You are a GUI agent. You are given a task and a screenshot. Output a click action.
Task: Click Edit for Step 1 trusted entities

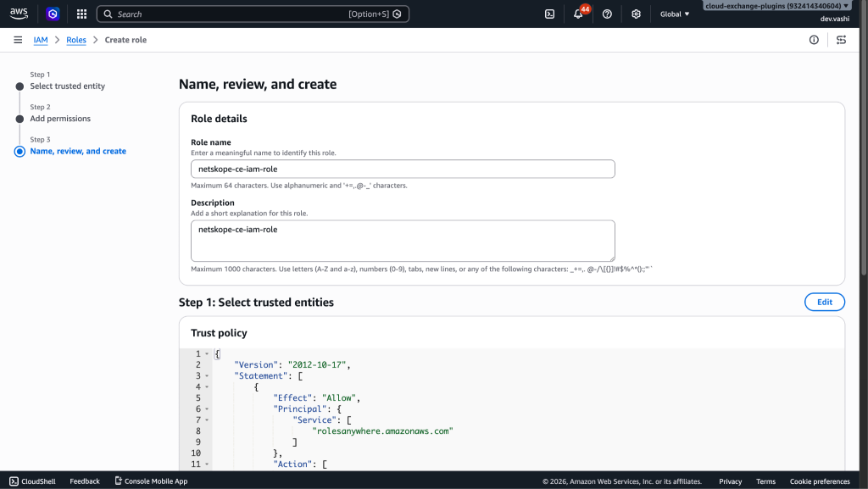tap(824, 302)
